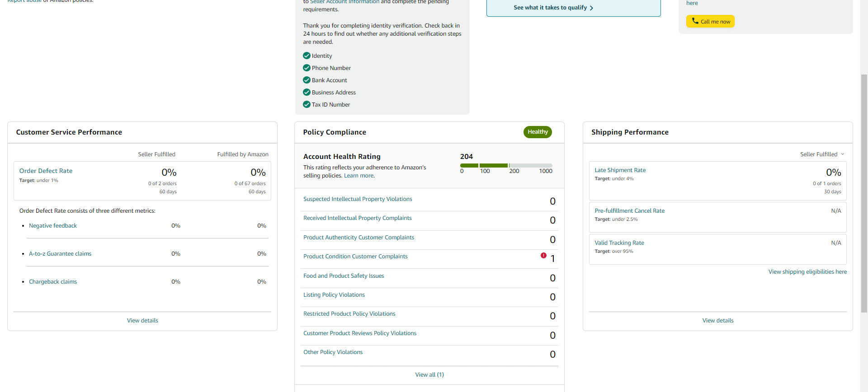
Task: Click the '0 of 2 orders' text
Action: pyautogui.click(x=162, y=184)
